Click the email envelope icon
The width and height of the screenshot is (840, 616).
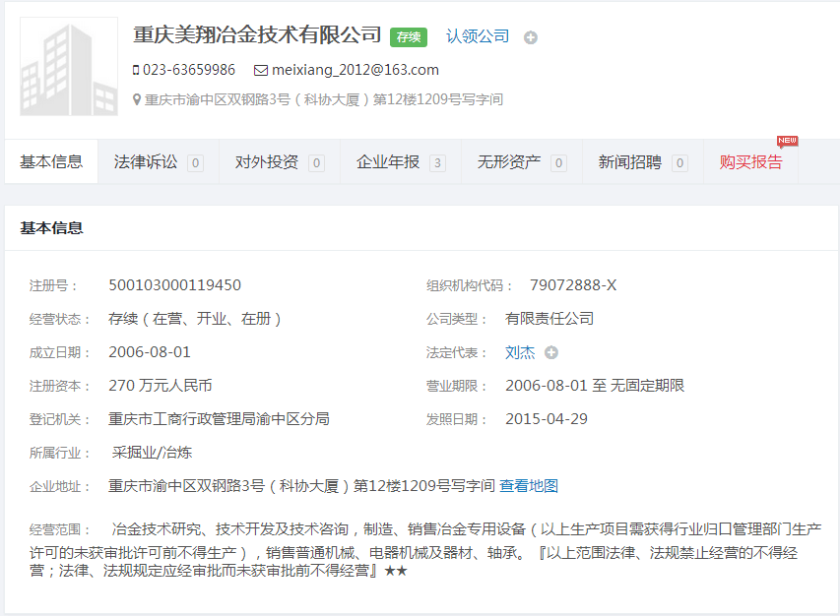tap(261, 70)
